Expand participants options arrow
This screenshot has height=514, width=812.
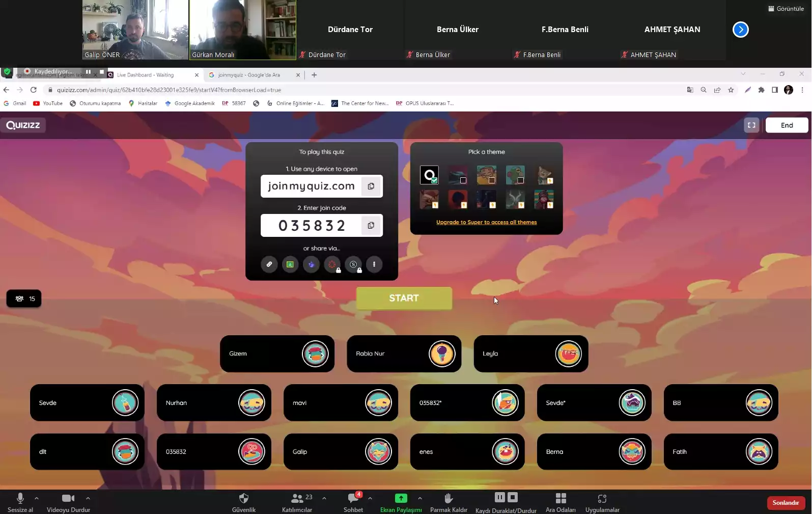pyautogui.click(x=324, y=498)
